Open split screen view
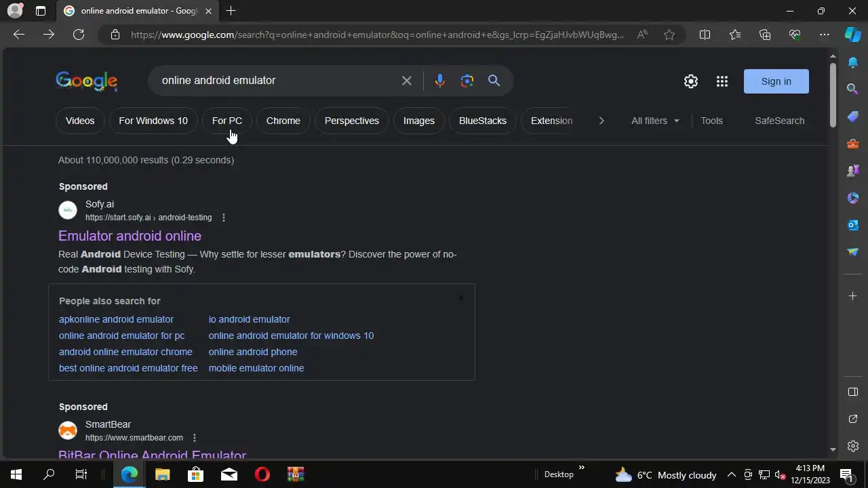Image resolution: width=868 pixels, height=488 pixels. (705, 35)
